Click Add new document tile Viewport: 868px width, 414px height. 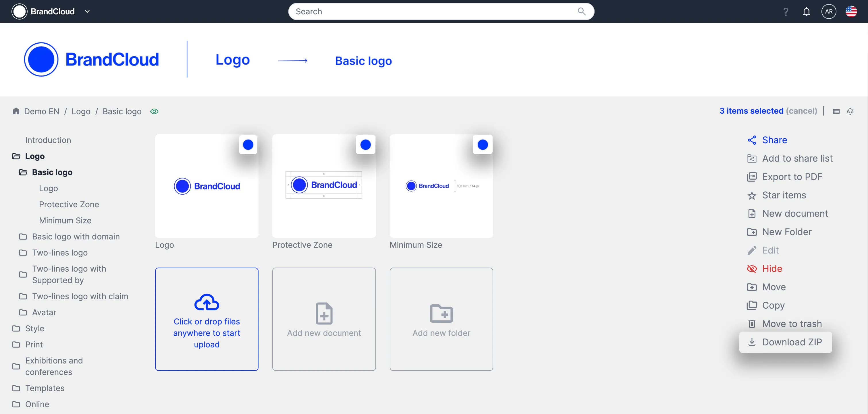coord(324,319)
